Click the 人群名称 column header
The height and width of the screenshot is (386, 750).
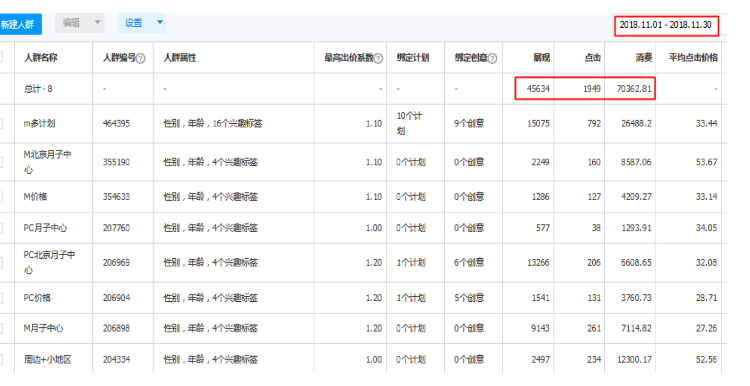(x=41, y=58)
